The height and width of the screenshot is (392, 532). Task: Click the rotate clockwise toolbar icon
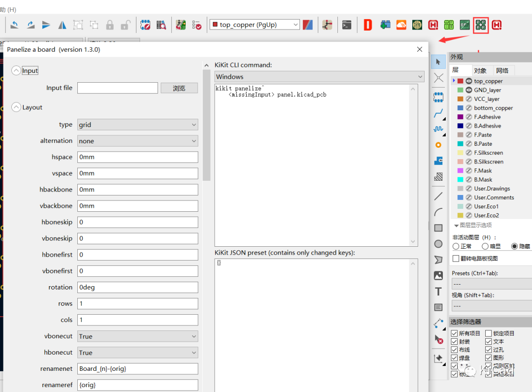click(31, 25)
